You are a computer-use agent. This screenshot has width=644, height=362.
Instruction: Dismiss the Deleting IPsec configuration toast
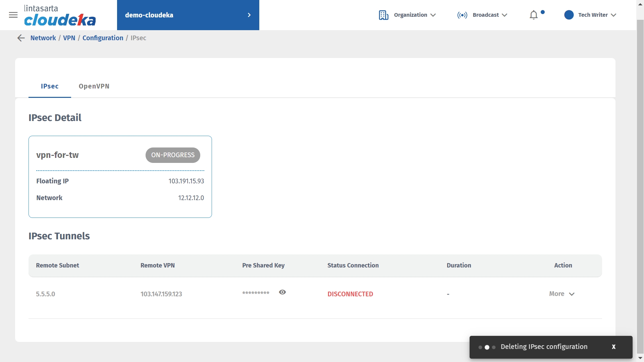(x=613, y=347)
